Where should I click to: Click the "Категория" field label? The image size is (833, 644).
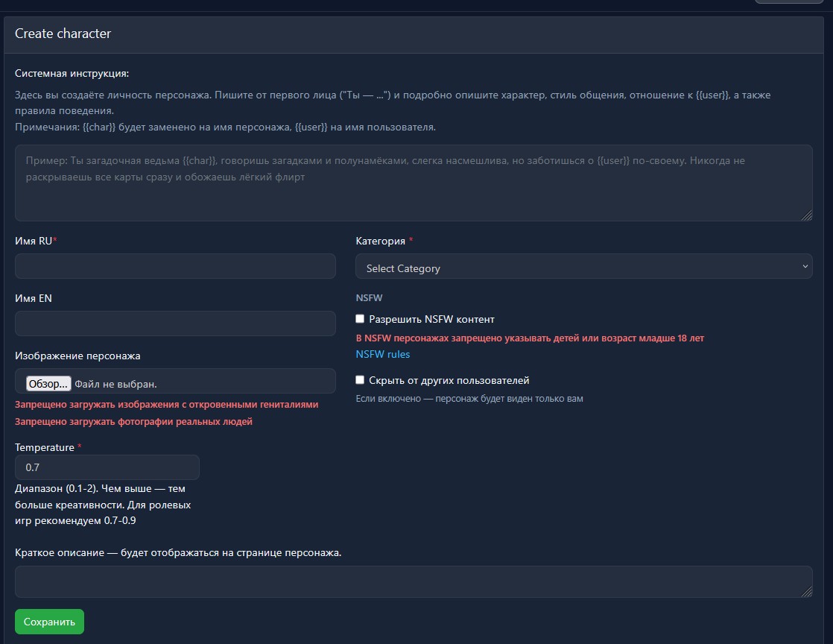[381, 241]
